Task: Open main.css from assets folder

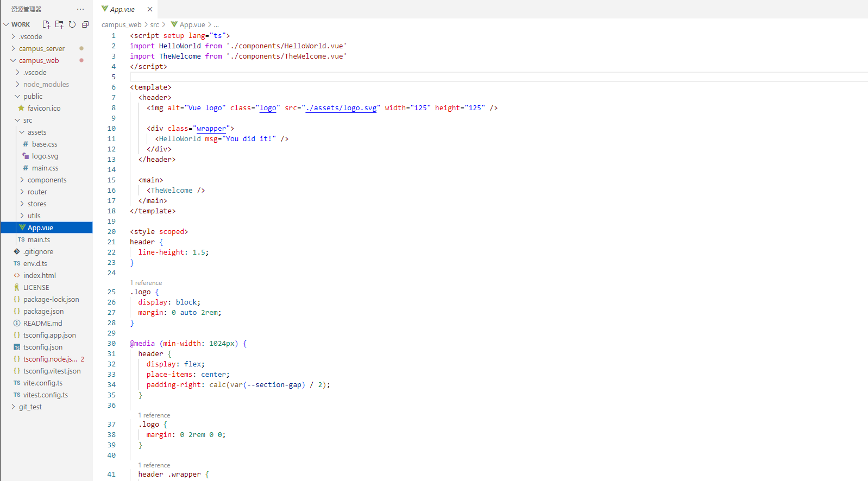Action: (45, 168)
